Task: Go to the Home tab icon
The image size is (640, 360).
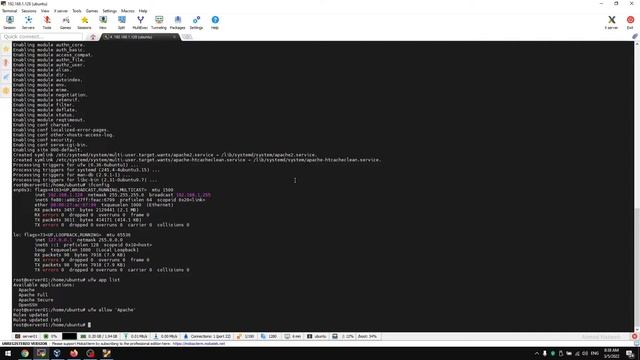Action: [x=93, y=37]
